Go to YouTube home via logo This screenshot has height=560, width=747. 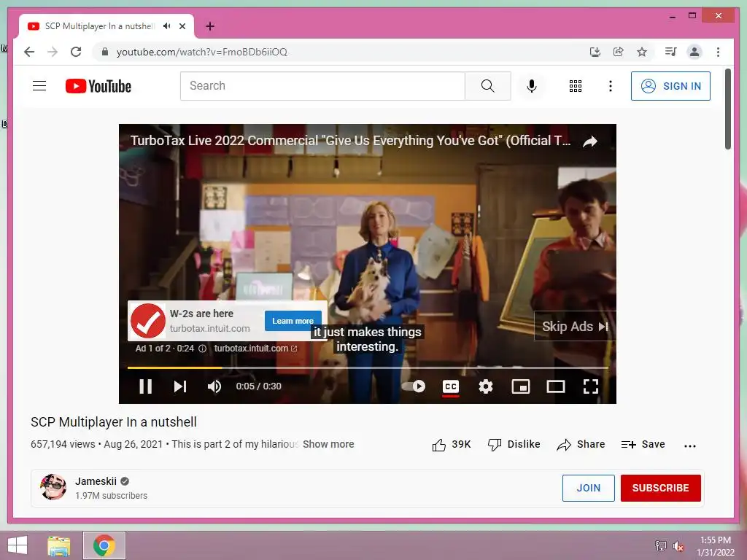98,86
